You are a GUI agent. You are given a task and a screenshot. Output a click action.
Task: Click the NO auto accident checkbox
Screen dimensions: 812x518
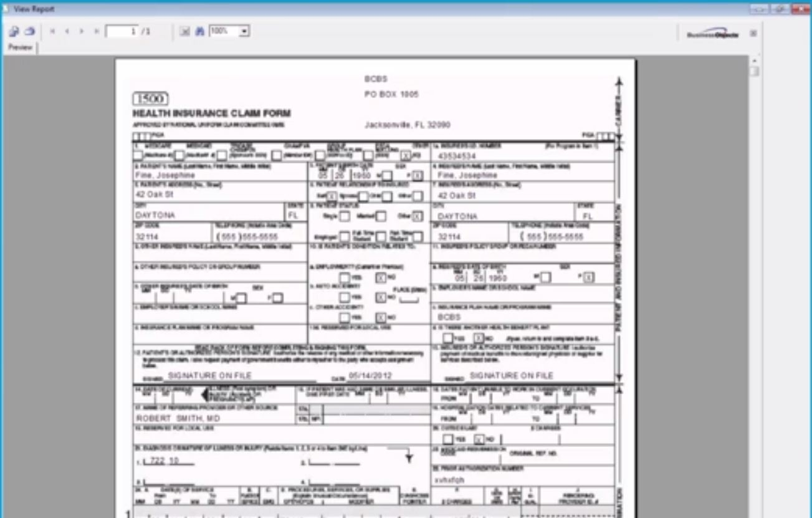point(381,297)
